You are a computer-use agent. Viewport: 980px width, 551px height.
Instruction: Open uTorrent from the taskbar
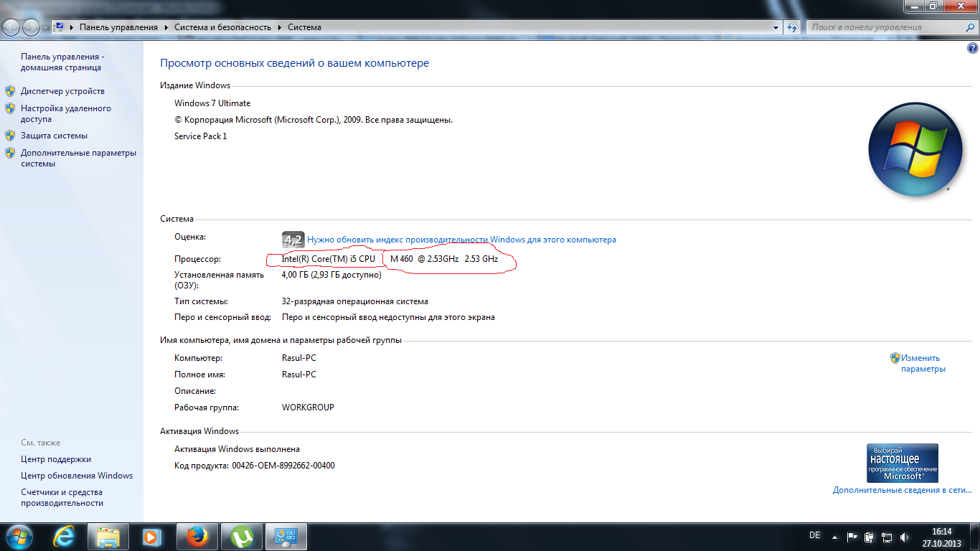pos(242,537)
